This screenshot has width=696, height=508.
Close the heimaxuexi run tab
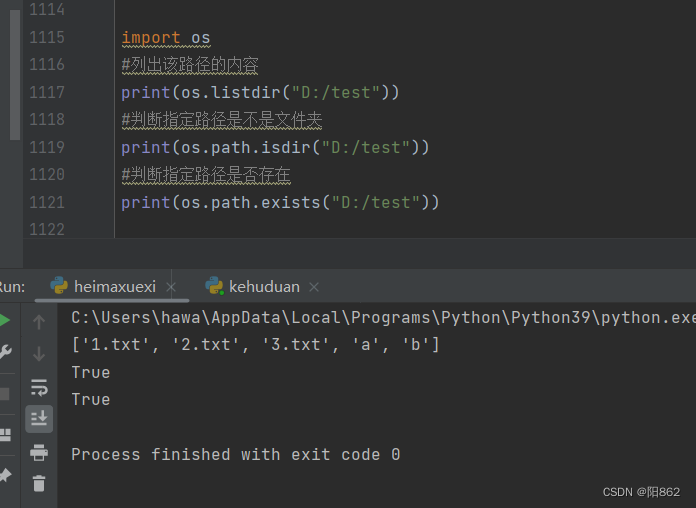coord(171,287)
